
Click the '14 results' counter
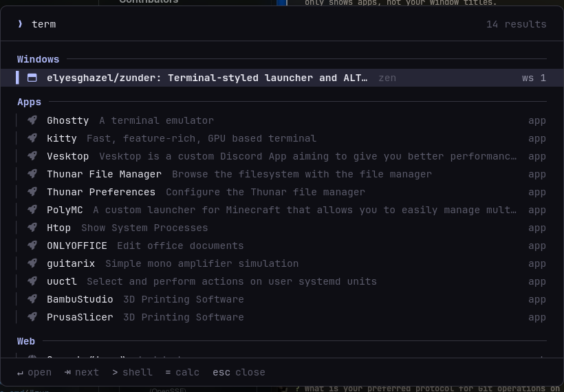click(516, 24)
